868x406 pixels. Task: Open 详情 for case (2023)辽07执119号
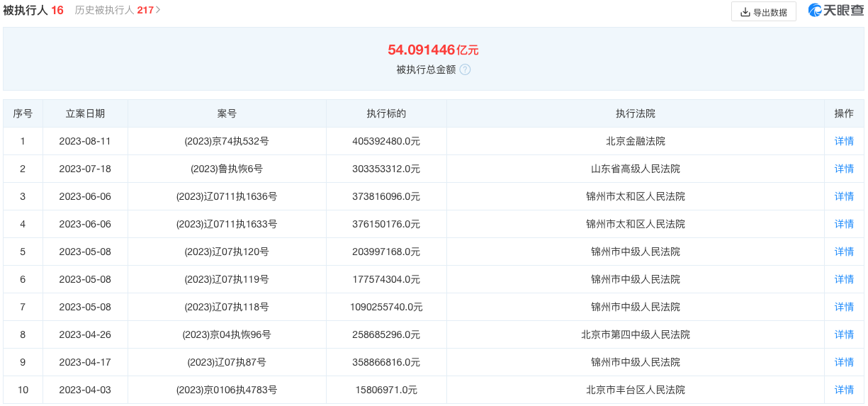pos(844,279)
